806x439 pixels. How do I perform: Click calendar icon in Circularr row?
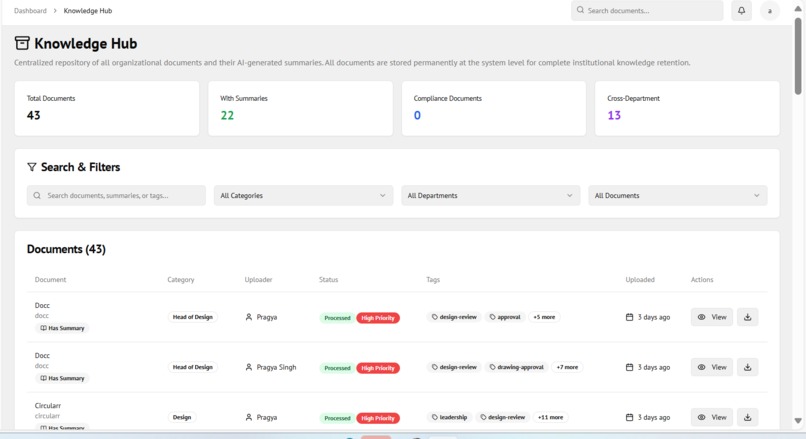tap(629, 417)
